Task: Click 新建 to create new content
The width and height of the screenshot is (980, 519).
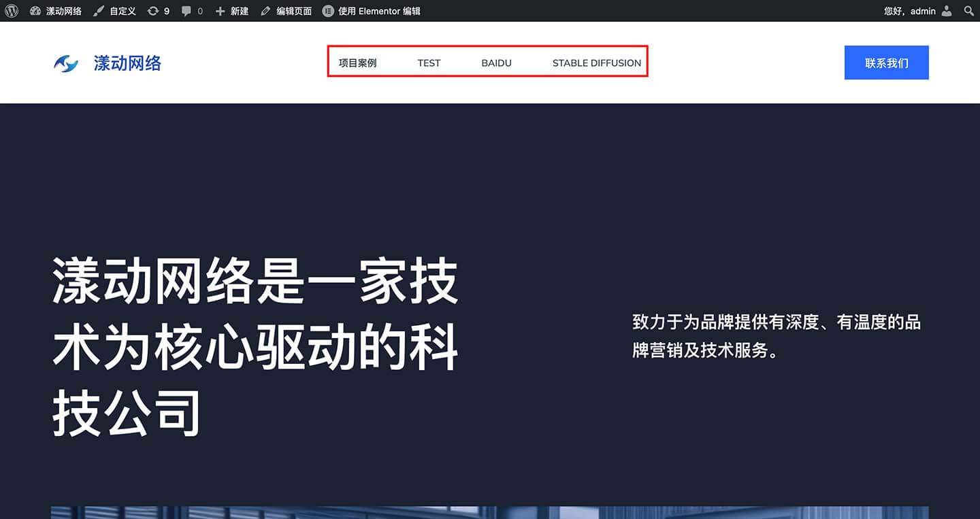Action: (x=231, y=11)
